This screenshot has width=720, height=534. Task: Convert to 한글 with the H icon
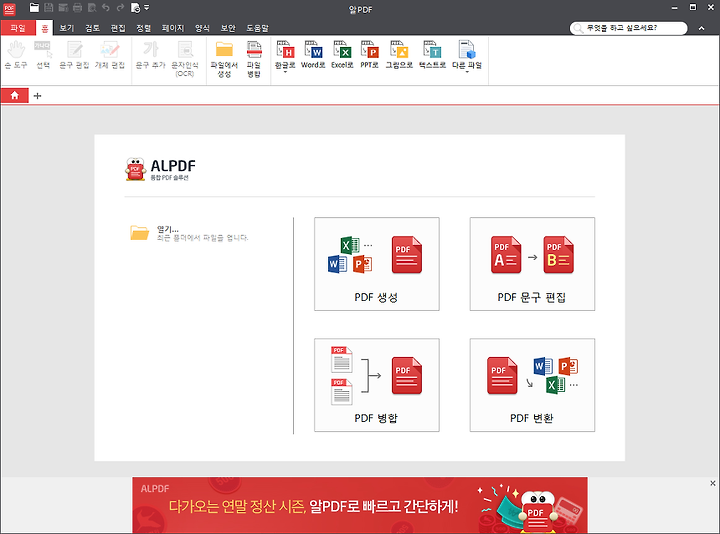(x=285, y=49)
